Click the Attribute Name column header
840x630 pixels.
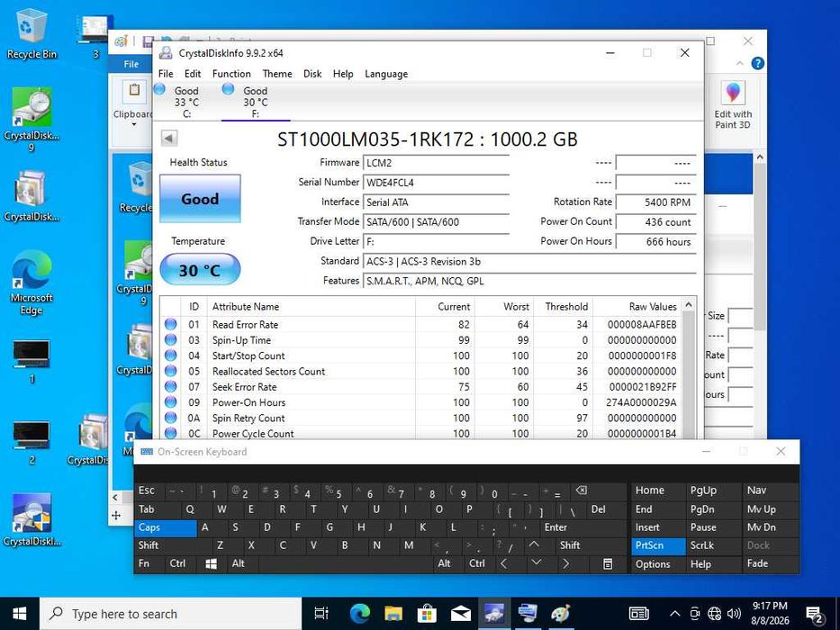coord(312,306)
